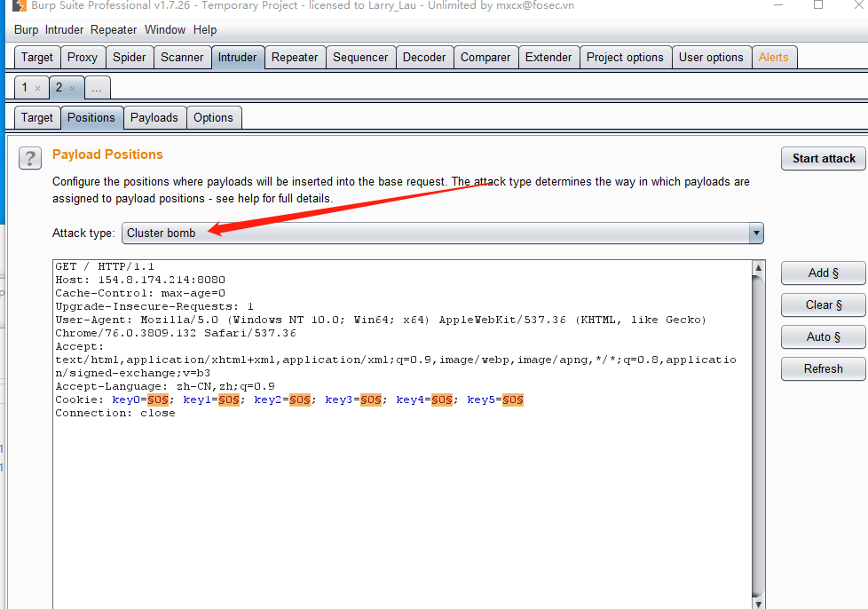Open new Intruder tab with ellipsis tab

[x=97, y=88]
